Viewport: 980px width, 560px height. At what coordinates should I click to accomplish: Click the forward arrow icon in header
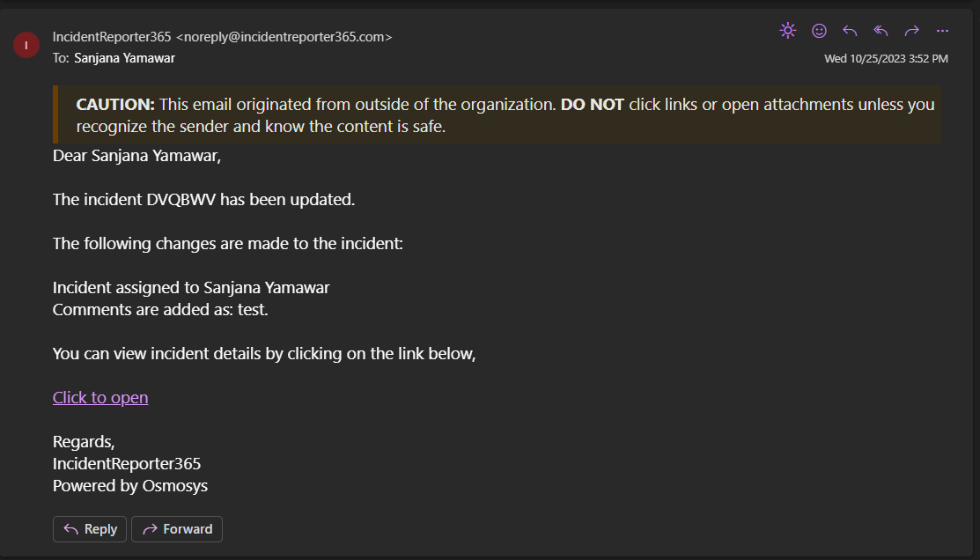pos(912,31)
